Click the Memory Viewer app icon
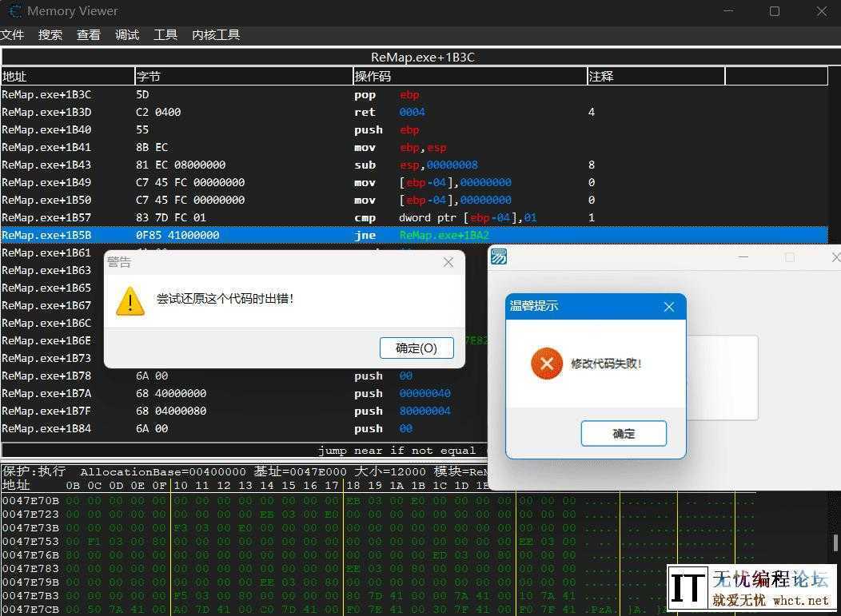Screen dimensions: 841x616 tap(14, 11)
